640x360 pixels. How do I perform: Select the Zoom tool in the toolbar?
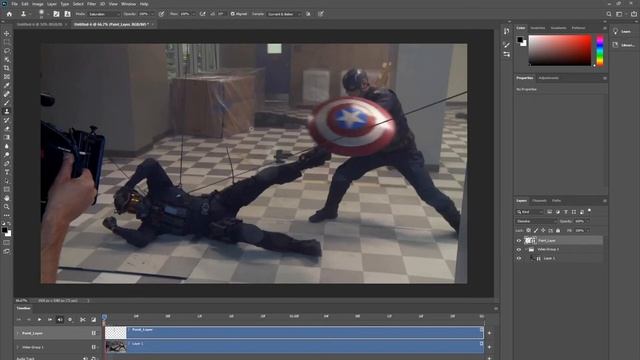pos(7,207)
